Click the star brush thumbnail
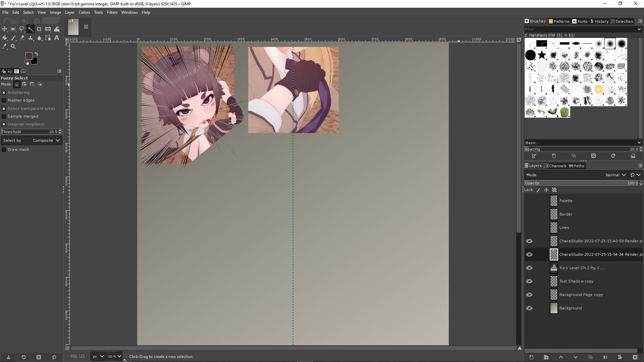 [x=542, y=55]
